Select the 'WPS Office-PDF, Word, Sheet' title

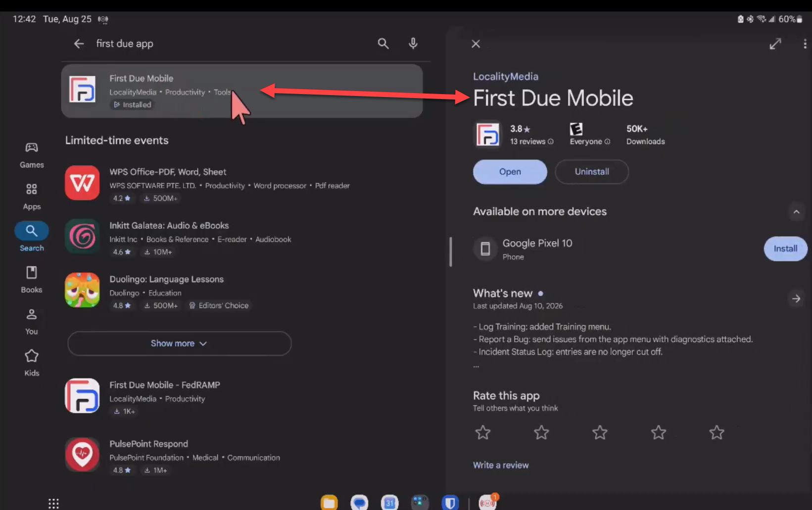(168, 172)
